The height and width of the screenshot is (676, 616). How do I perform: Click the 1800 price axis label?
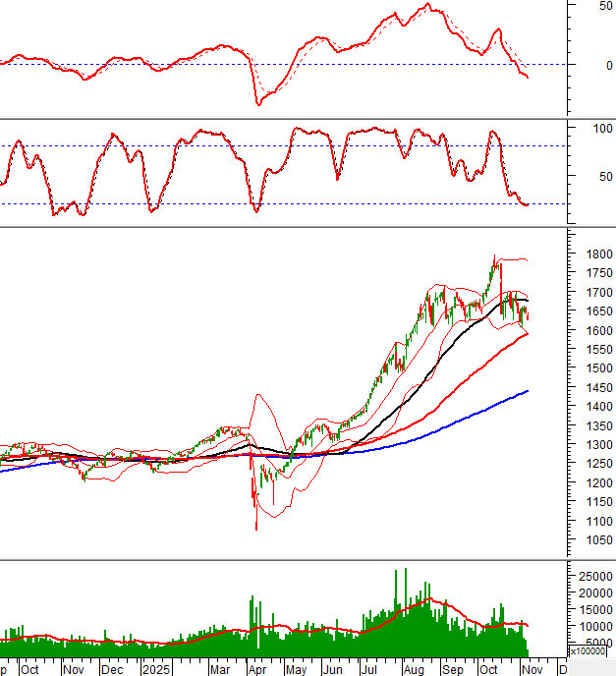pyautogui.click(x=590, y=253)
